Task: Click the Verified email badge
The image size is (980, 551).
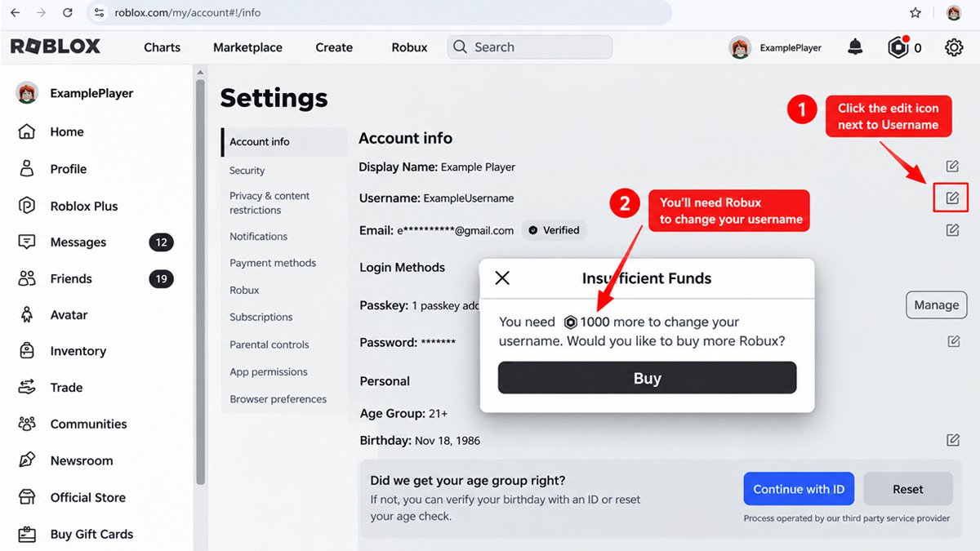Action: pyautogui.click(x=554, y=230)
